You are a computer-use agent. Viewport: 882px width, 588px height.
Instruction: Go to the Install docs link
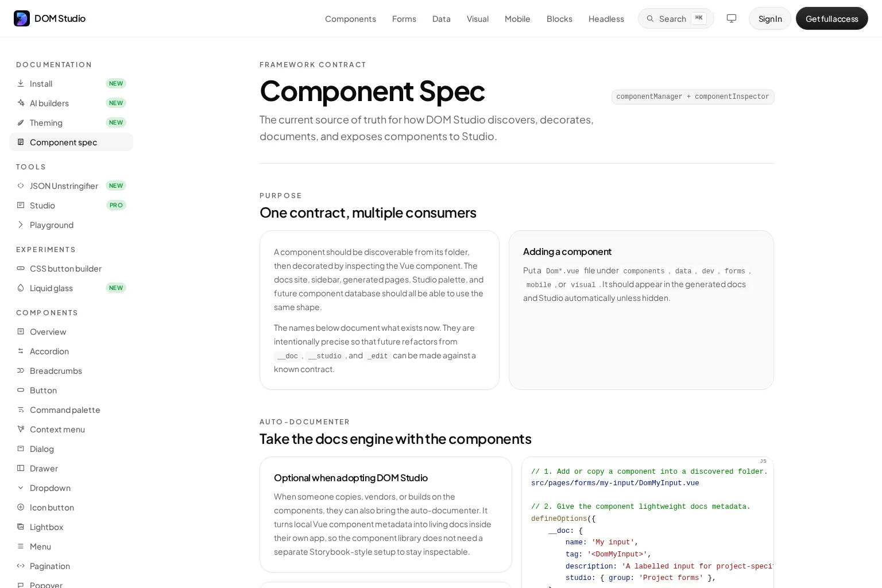coord(71,83)
